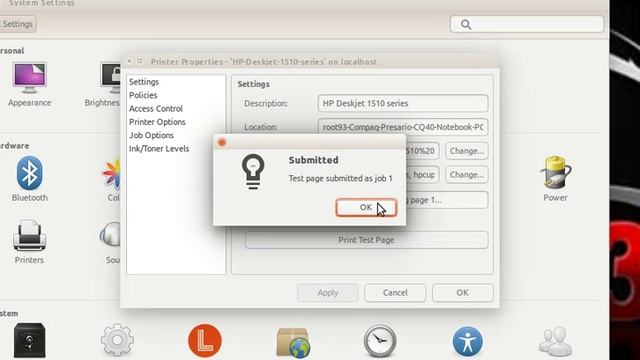Screen dimensions: 640x360
Task: Click the printer state field showing page 1
Action: click(x=447, y=200)
